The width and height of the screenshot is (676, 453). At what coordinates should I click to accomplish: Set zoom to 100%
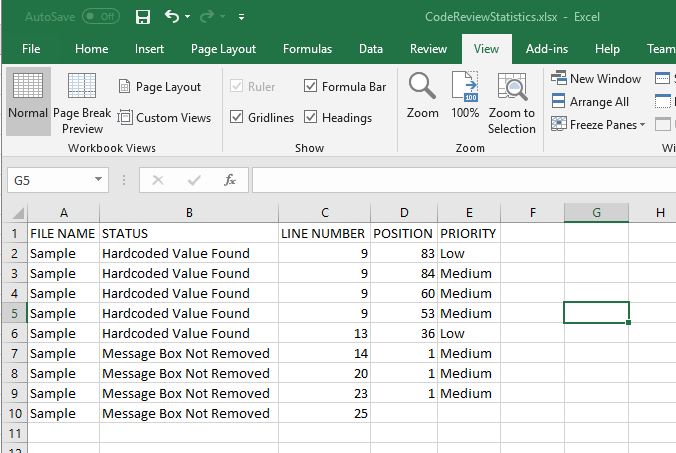coord(465,96)
